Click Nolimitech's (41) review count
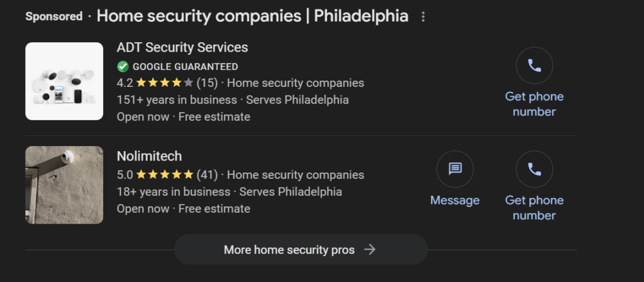The image size is (644, 282). pyautogui.click(x=207, y=174)
